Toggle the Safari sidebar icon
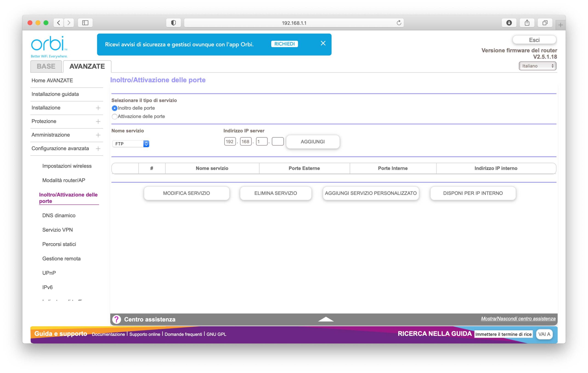 pyautogui.click(x=85, y=23)
